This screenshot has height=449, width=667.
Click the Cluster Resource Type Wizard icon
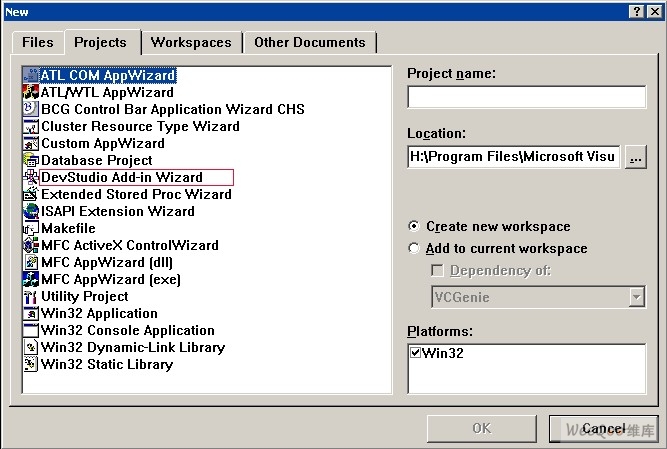pyautogui.click(x=31, y=126)
